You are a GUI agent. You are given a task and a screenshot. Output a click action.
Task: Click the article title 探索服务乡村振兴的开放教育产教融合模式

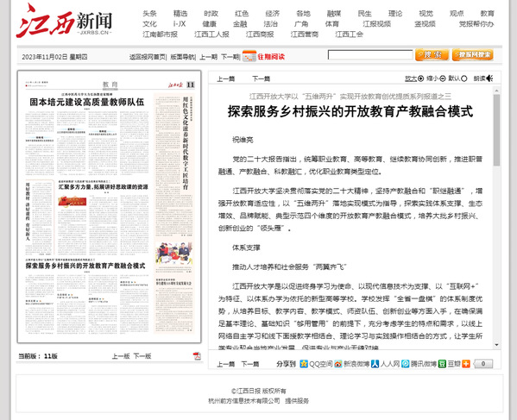(350, 111)
